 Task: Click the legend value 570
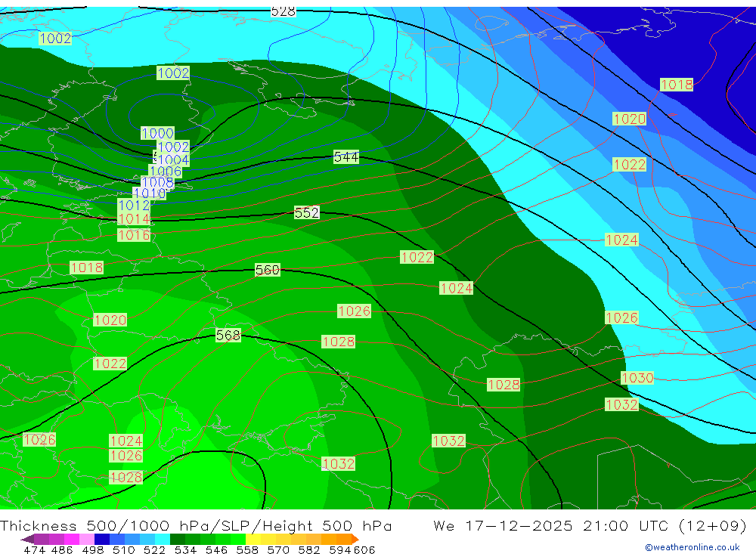click(x=278, y=549)
